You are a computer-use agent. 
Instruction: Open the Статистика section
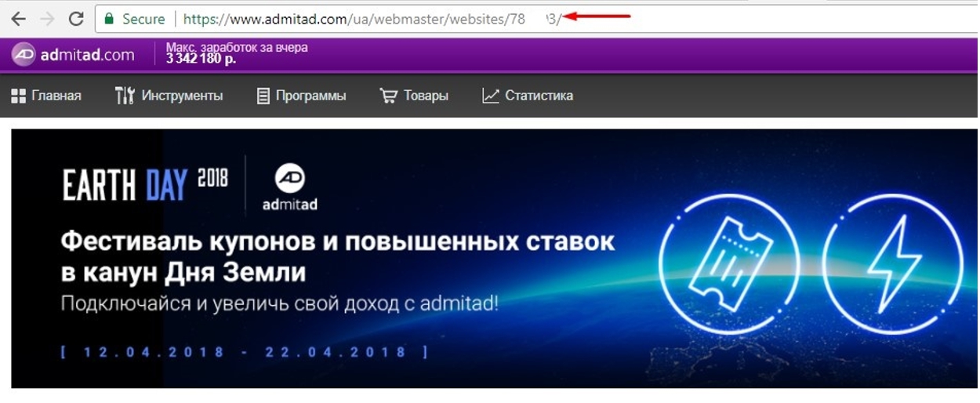[539, 96]
